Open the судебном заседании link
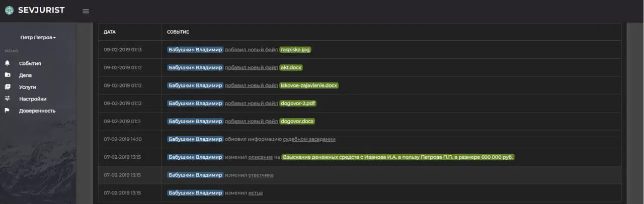The height and width of the screenshot is (204, 644). (309, 139)
